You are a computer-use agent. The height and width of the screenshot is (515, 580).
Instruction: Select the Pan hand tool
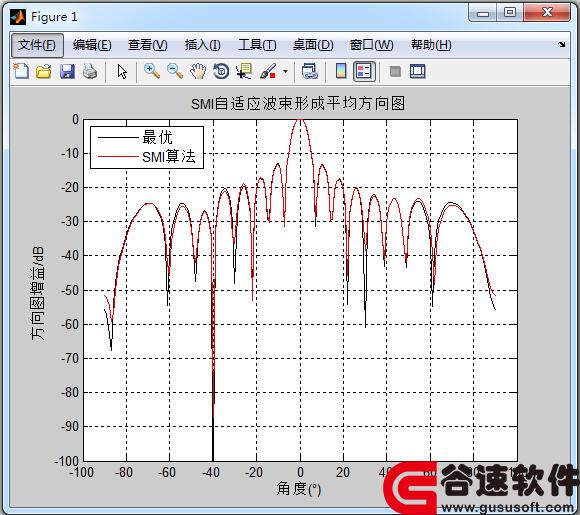pos(198,71)
